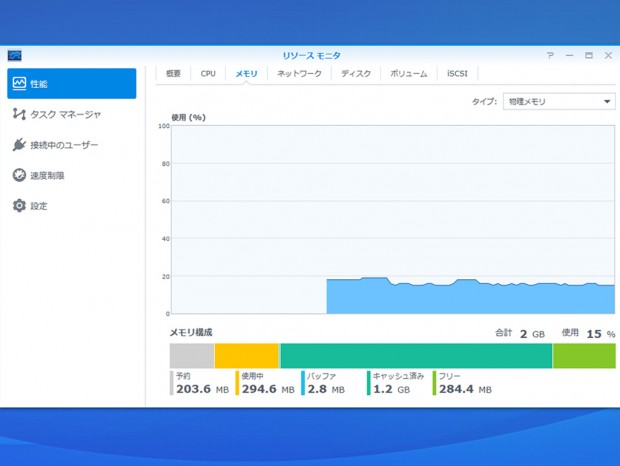
Task: View the iSCSI tab
Action: pyautogui.click(x=457, y=74)
